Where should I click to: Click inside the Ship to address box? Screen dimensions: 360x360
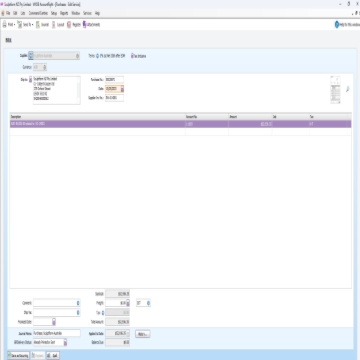[x=57, y=90]
